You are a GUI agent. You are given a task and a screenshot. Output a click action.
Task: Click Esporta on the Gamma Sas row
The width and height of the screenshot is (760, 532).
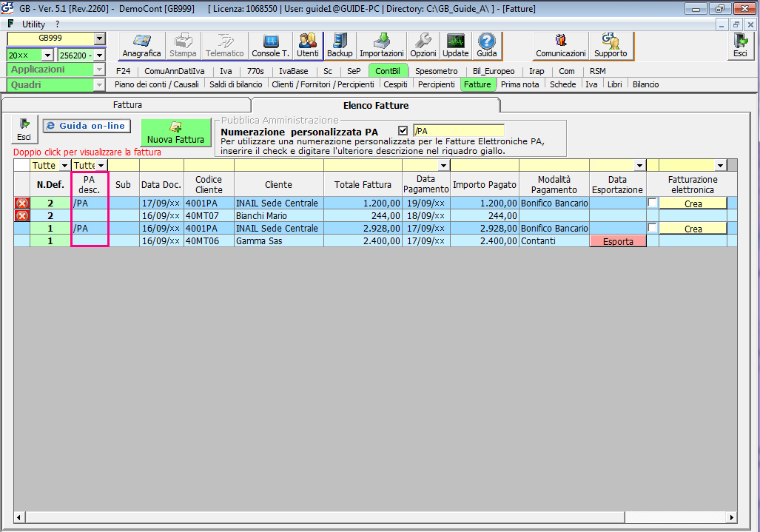(x=618, y=241)
